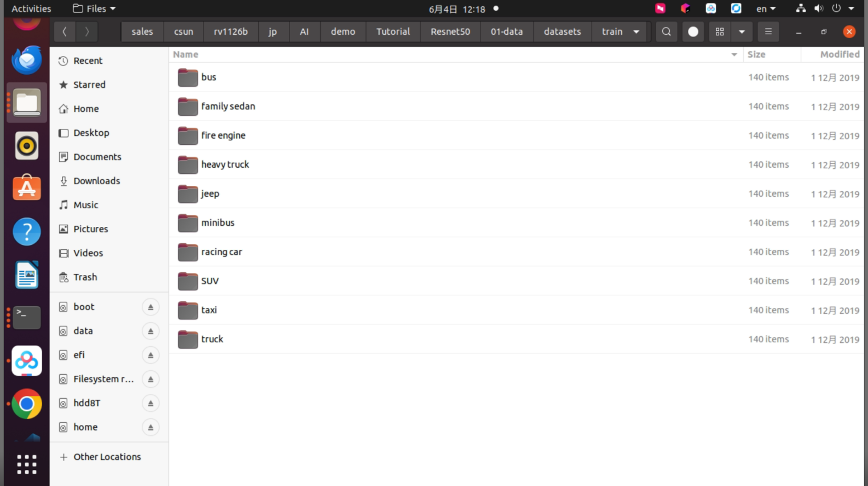Viewport: 868px width, 486px height.
Task: Select the racing car folder name
Action: click(222, 252)
